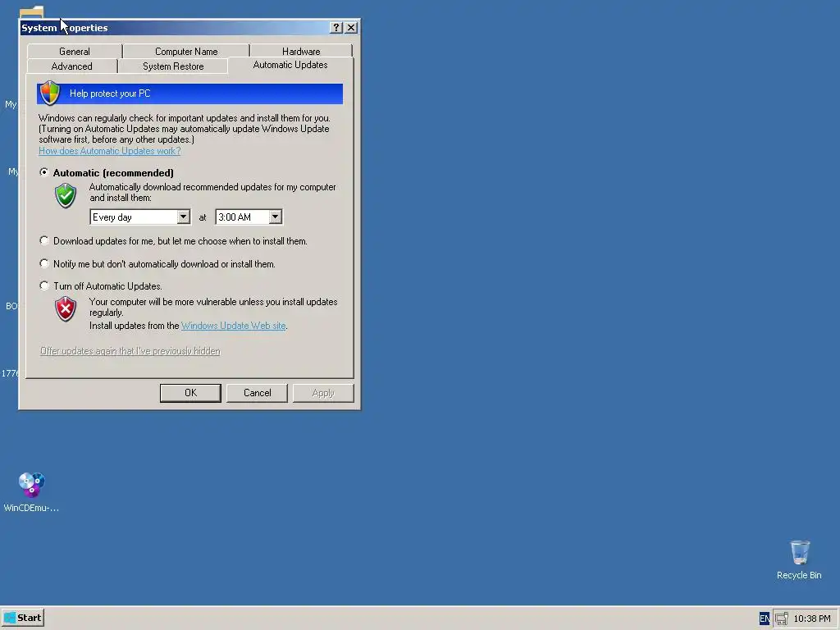Click the Help protect your PC banner
This screenshot has height=630, width=840.
click(x=189, y=94)
